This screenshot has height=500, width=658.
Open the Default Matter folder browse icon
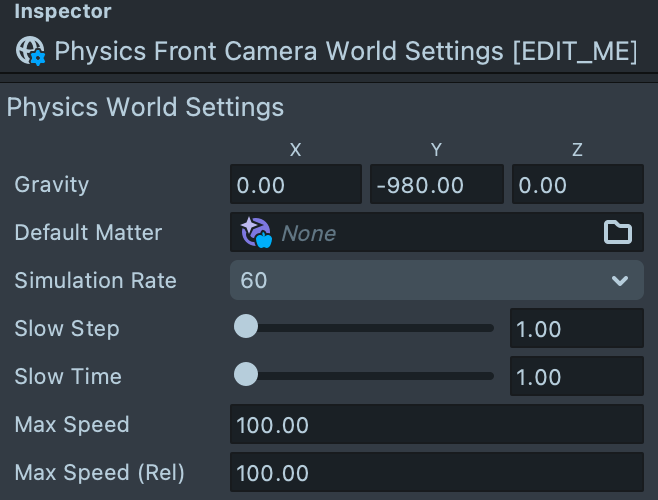618,233
